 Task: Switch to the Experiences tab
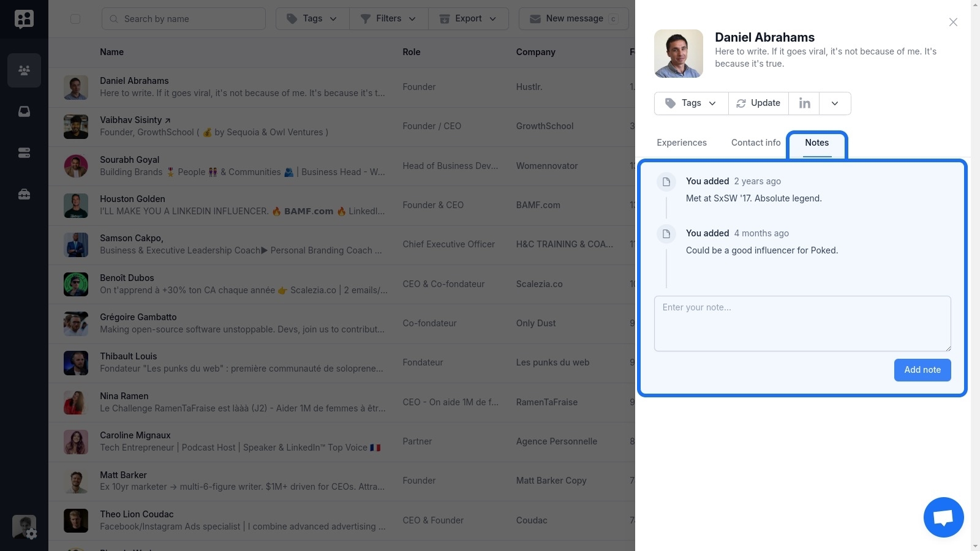[x=682, y=143]
